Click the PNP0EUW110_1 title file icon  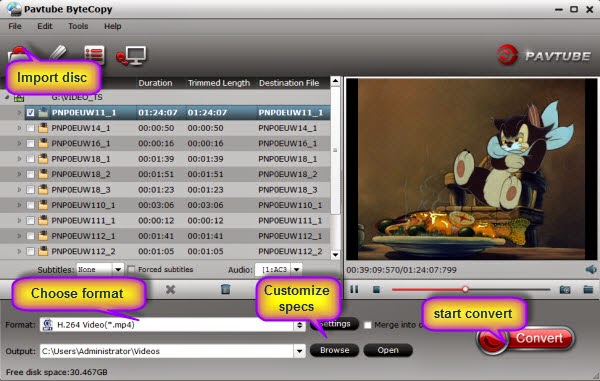click(43, 205)
